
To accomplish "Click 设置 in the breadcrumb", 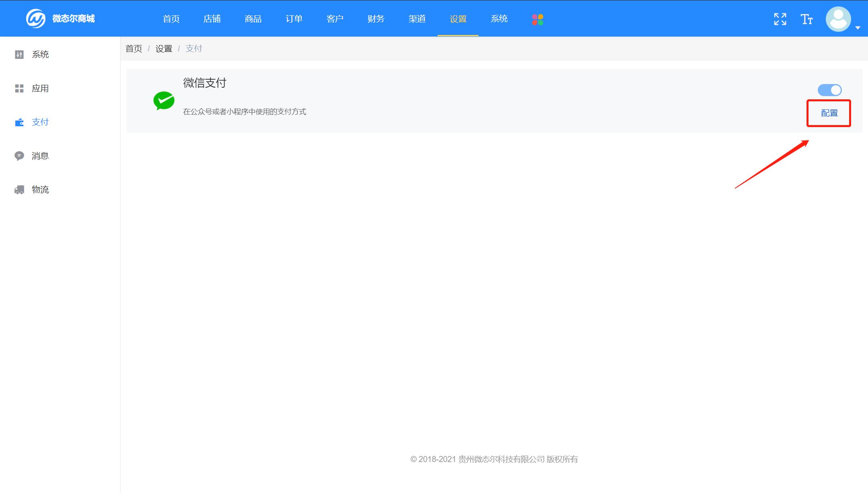I will pos(164,49).
